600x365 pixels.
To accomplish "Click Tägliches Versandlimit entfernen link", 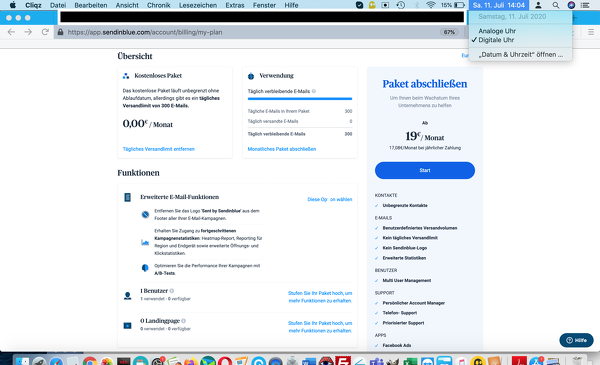I will click(158, 149).
